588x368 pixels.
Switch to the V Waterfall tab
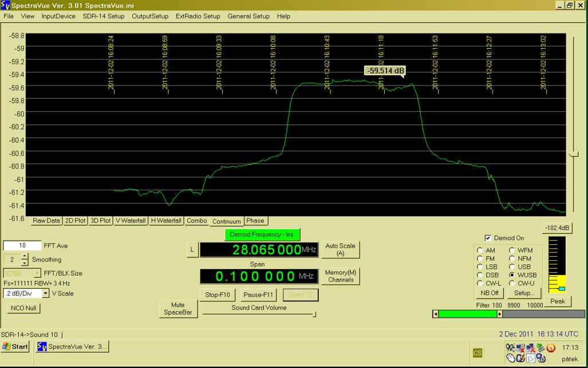[x=131, y=221]
